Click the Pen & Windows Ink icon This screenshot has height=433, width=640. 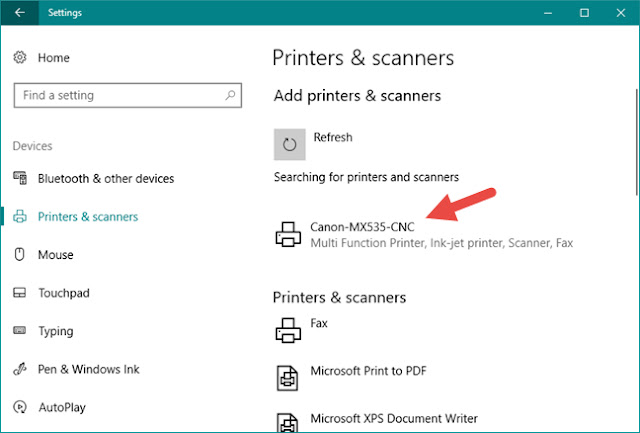[x=20, y=369]
